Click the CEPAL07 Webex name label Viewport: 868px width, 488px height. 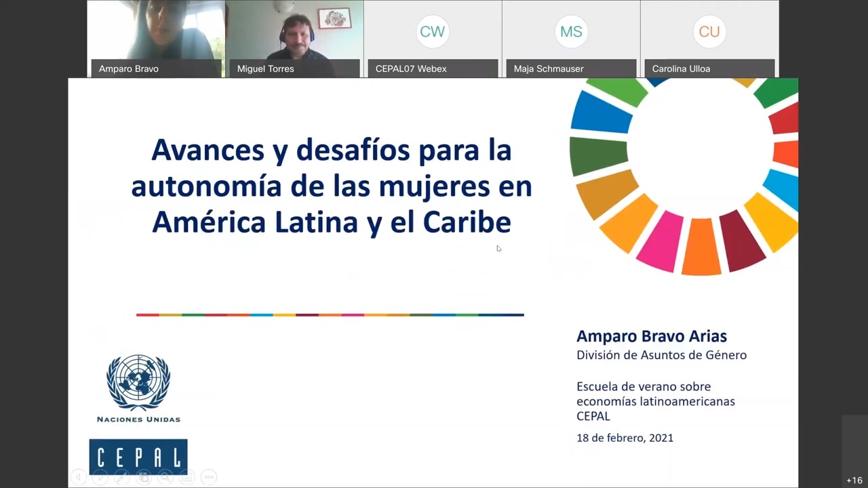pyautogui.click(x=411, y=68)
